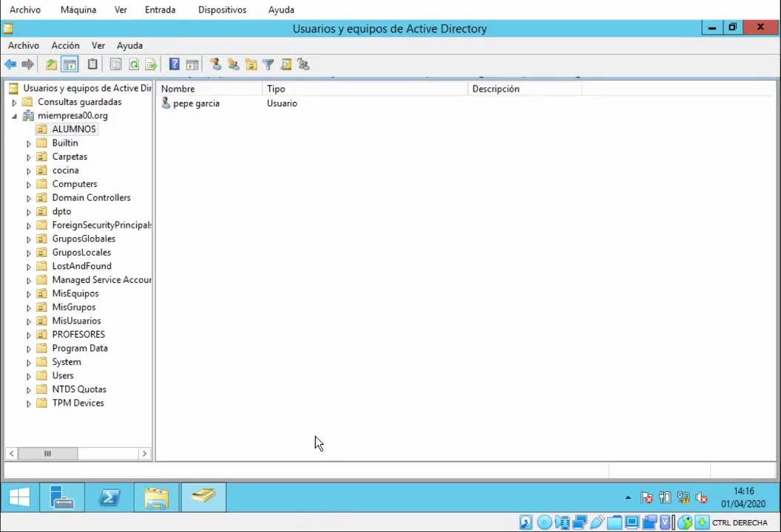Click the clipboard paste icon in the toolbar
The image size is (781, 532).
click(92, 64)
